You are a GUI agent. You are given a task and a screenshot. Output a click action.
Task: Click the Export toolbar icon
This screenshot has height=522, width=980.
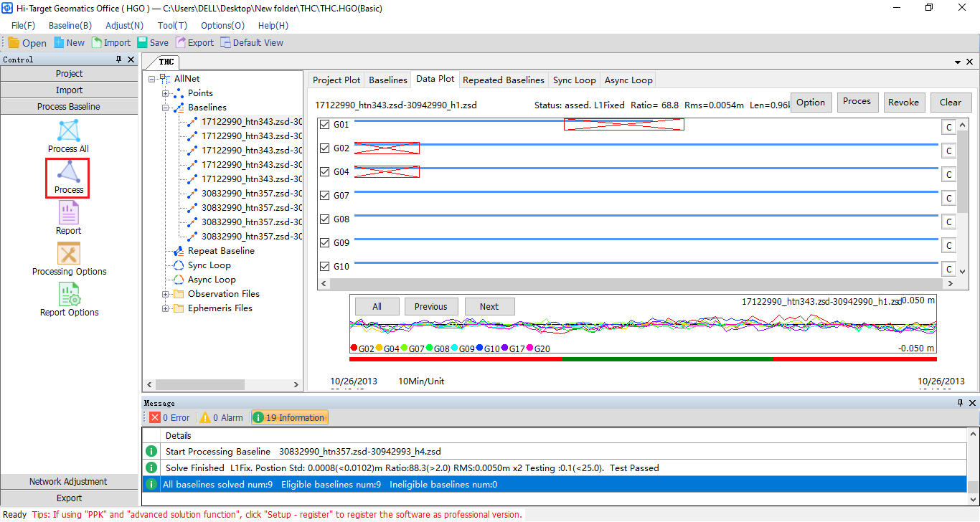tap(181, 43)
